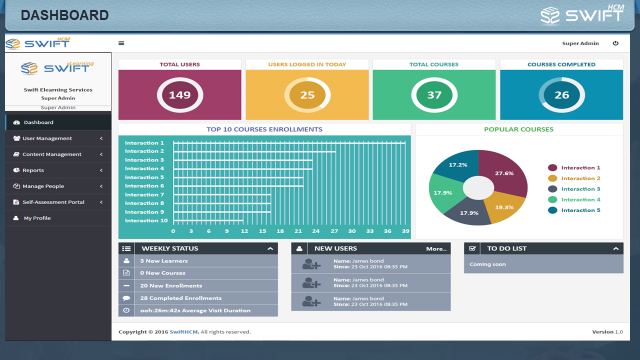This screenshot has height=360, width=640.
Task: Toggle Interaction 2 legend swatch
Action: [552, 178]
